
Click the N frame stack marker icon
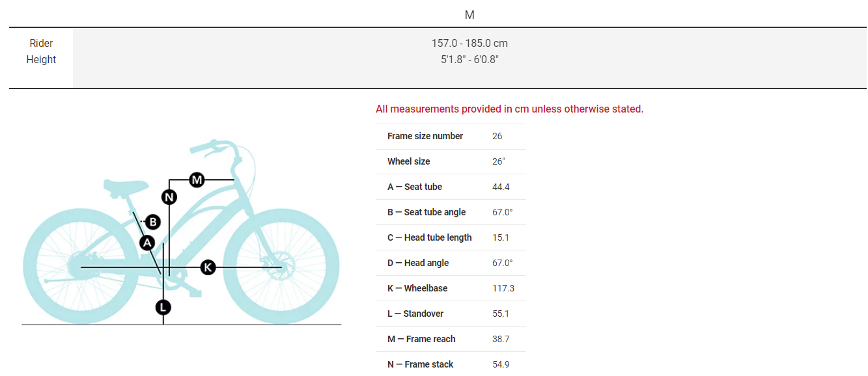pos(169,197)
